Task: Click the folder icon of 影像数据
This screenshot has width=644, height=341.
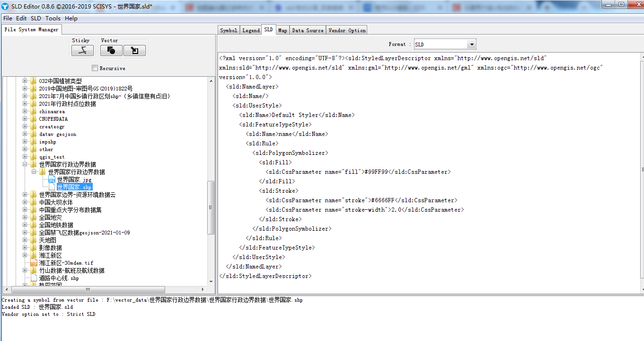Action: coord(34,248)
